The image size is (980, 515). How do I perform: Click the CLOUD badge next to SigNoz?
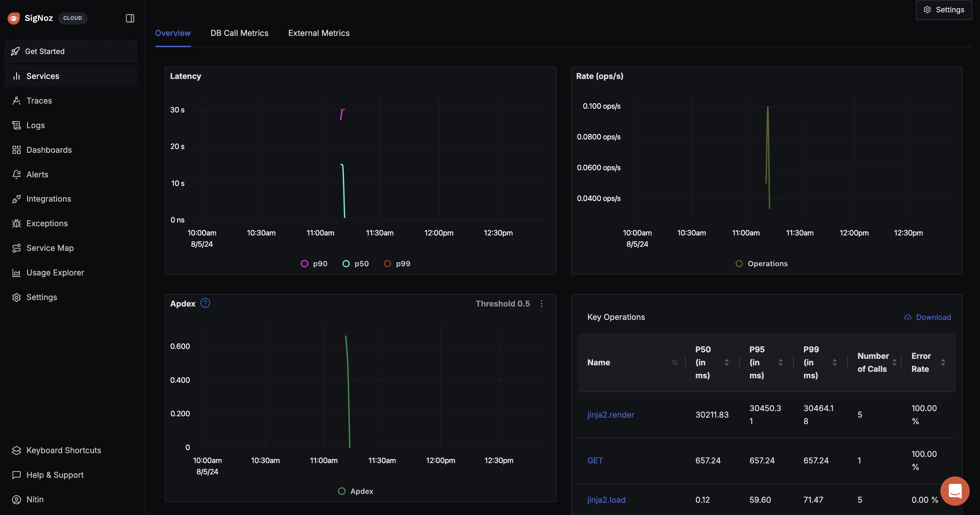(73, 18)
